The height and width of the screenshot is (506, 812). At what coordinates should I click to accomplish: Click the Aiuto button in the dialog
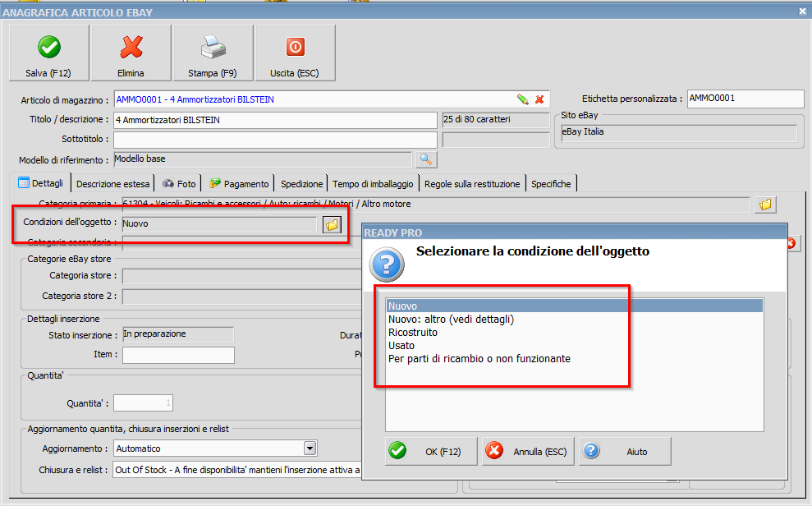pyautogui.click(x=625, y=452)
